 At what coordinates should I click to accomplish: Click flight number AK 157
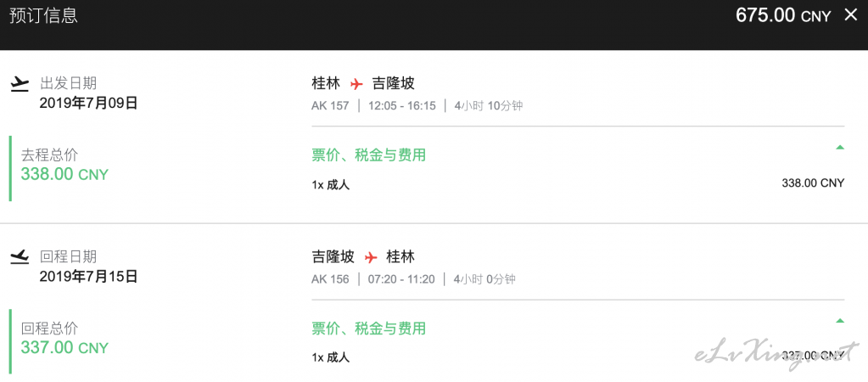330,106
